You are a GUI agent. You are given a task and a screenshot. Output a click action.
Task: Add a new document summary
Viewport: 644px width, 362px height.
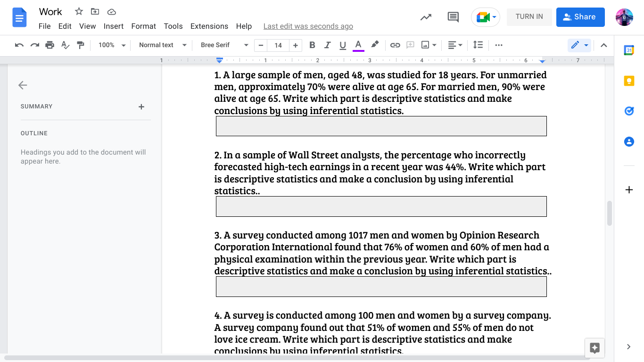[141, 107]
